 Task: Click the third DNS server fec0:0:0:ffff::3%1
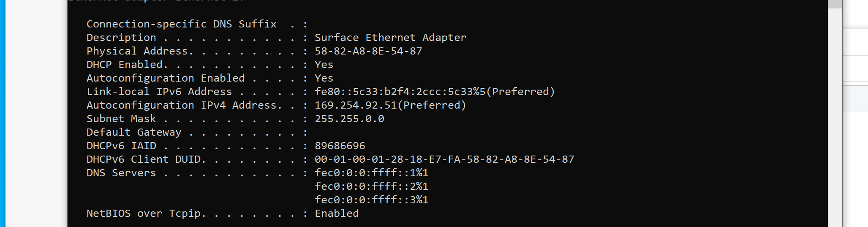pos(371,200)
